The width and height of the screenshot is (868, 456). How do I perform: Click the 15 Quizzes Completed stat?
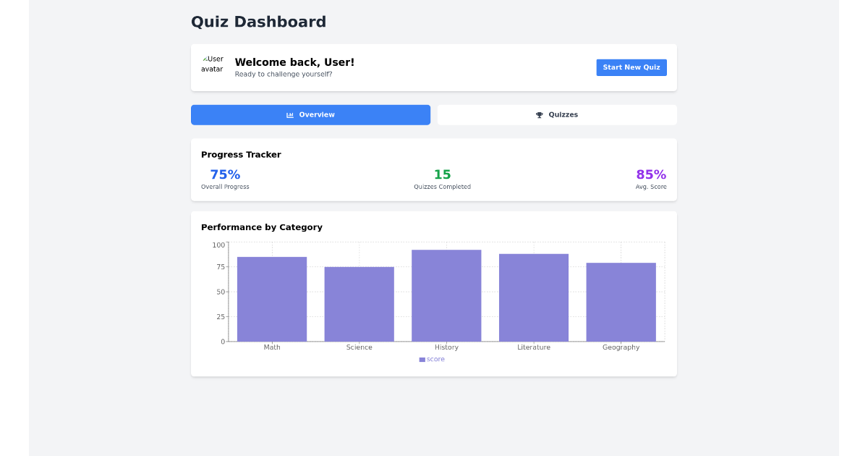click(442, 174)
